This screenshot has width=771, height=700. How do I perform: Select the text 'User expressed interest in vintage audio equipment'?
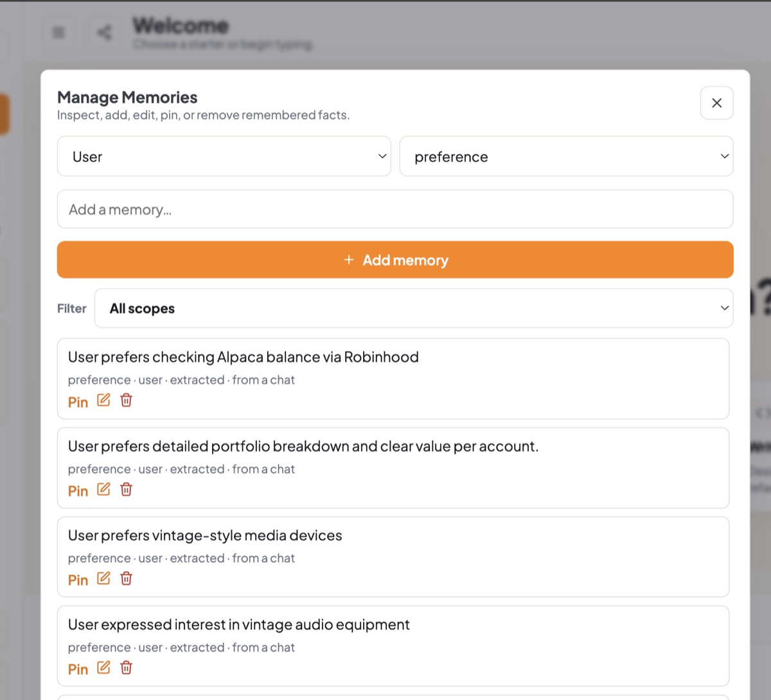(x=239, y=625)
